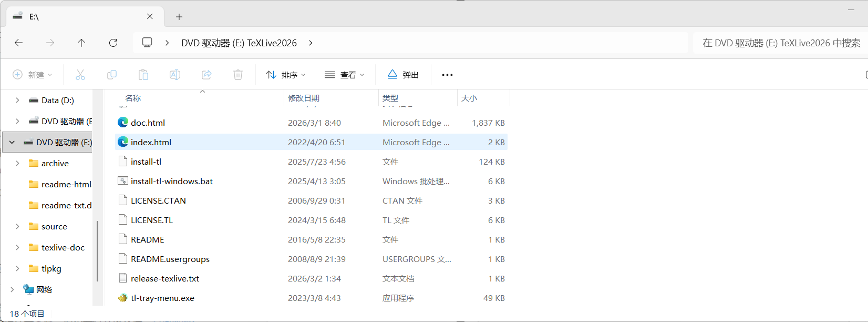Viewport: 868px width, 322px height.
Task: Sort by Type (类型) column header
Action: 390,98
